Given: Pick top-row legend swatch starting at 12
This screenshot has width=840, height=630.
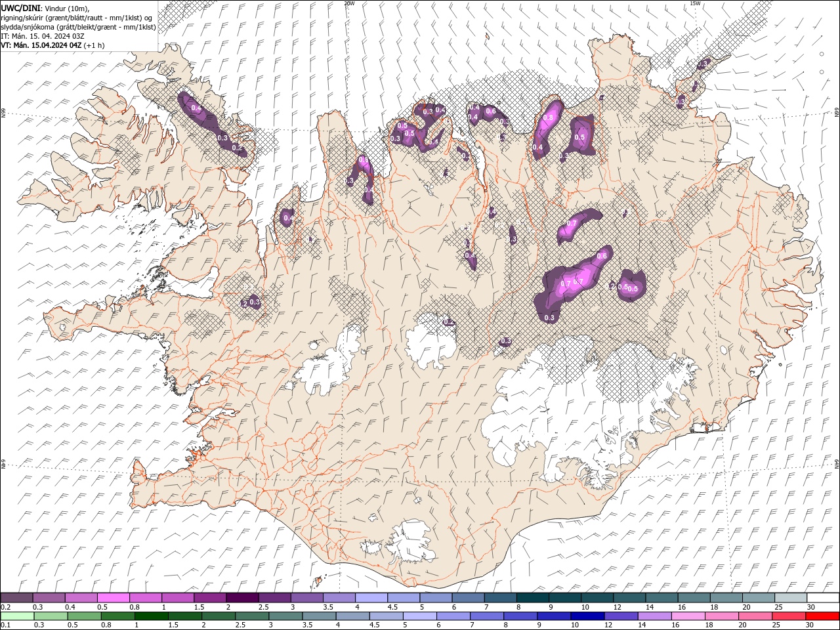Looking at the screenshot, I should click(x=630, y=598).
